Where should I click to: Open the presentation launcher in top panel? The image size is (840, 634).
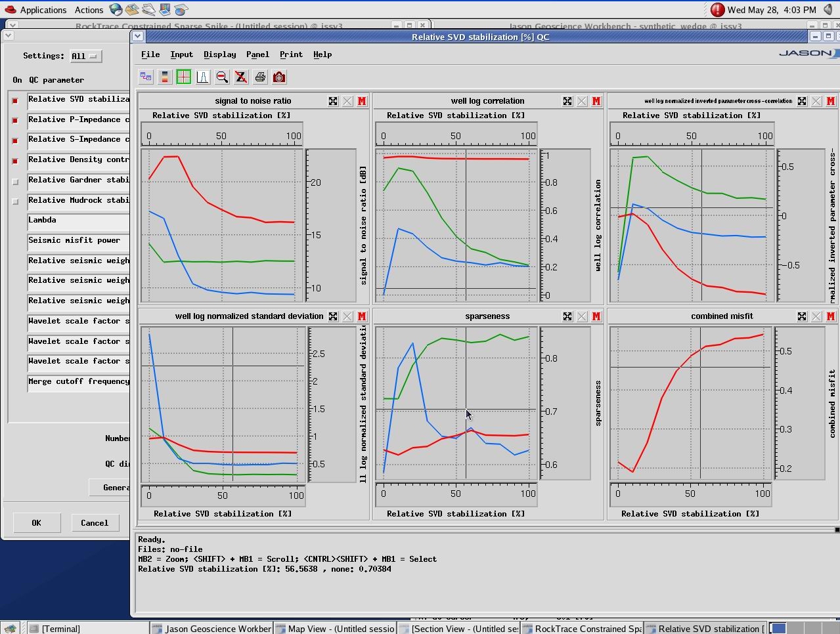(165, 9)
